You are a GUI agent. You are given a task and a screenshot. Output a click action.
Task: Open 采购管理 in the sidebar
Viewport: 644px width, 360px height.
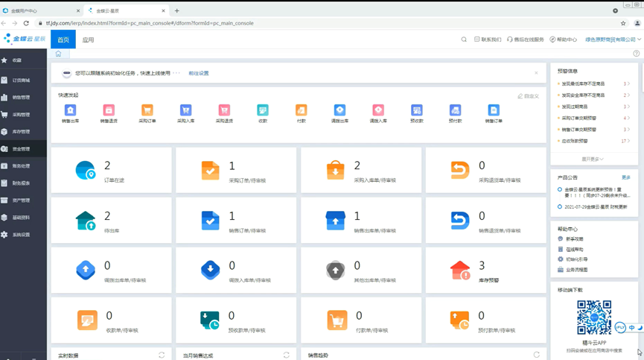pos(23,115)
